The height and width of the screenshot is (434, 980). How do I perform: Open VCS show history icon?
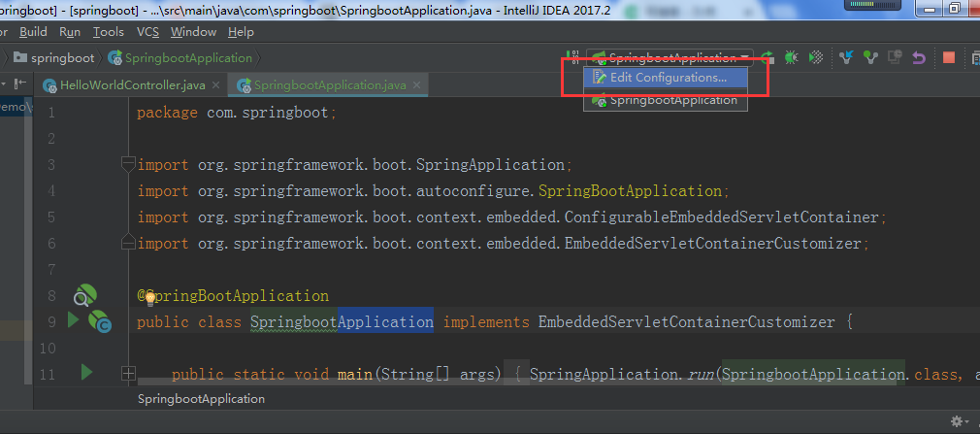coord(895,57)
